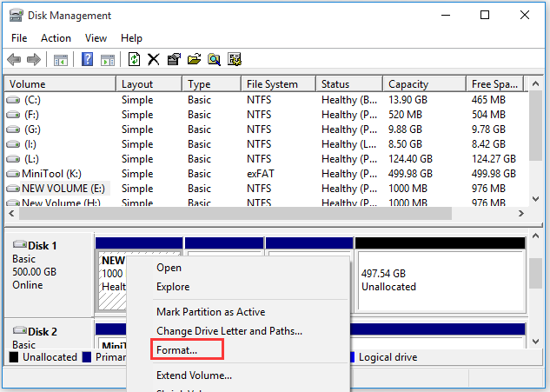The height and width of the screenshot is (392, 550).
Task: Click 8.50 GB capacity of I:
Action: tap(405, 144)
